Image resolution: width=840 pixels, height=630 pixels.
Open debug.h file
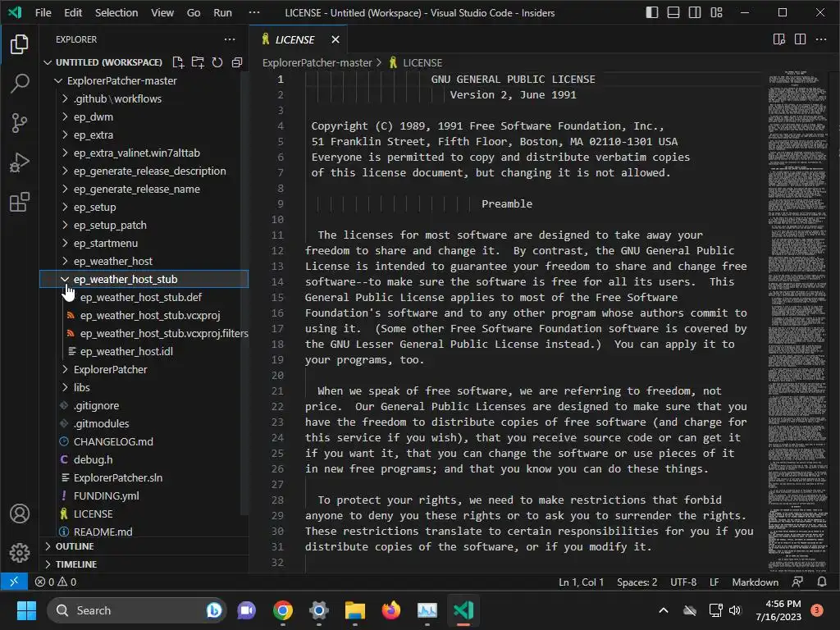coord(144,459)
